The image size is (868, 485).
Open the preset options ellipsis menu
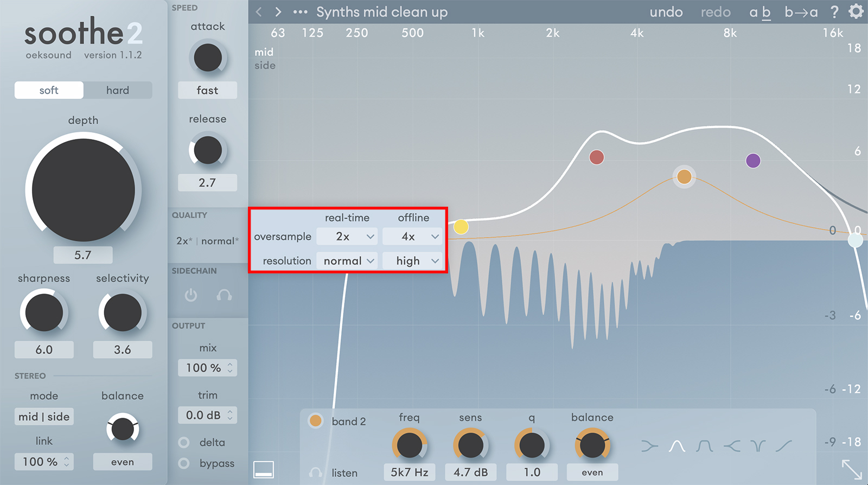coord(300,12)
